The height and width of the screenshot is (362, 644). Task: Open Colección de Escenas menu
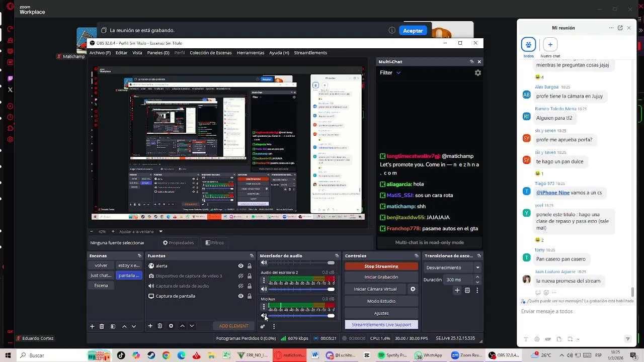[x=211, y=53]
